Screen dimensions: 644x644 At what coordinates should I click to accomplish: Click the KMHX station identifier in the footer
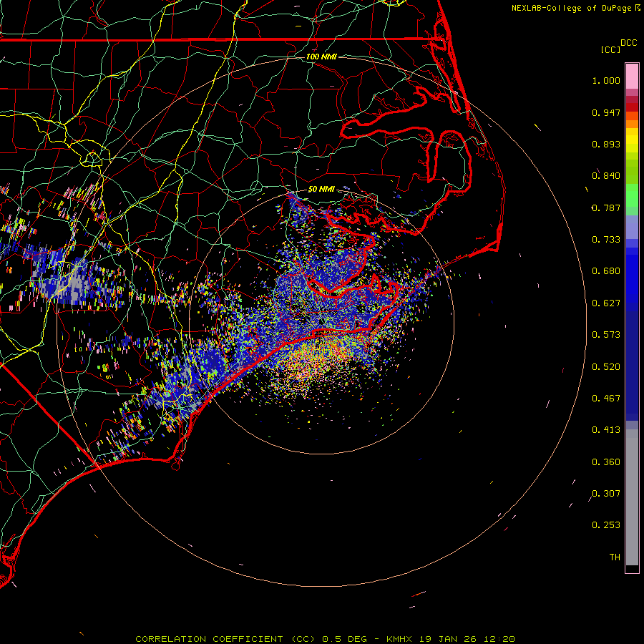(399, 639)
